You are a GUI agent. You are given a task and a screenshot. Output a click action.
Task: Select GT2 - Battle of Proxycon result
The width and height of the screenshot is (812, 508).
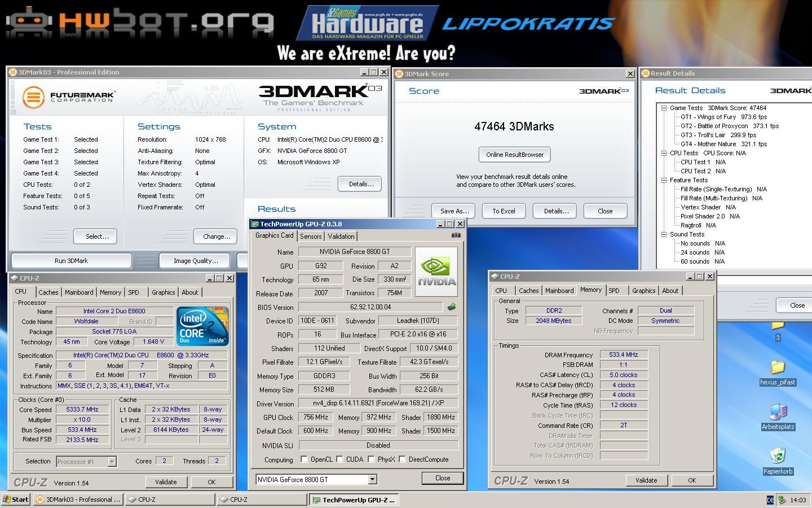[x=729, y=126]
